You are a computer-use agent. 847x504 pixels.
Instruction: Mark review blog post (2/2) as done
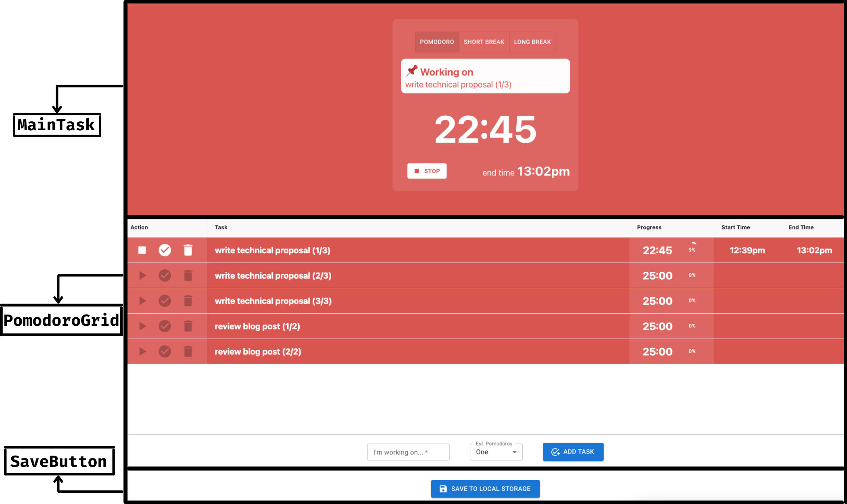[165, 352]
